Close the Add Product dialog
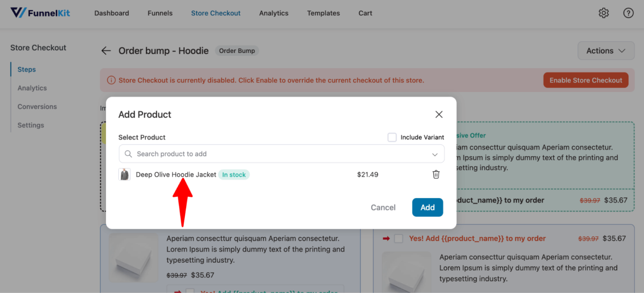 click(x=439, y=114)
